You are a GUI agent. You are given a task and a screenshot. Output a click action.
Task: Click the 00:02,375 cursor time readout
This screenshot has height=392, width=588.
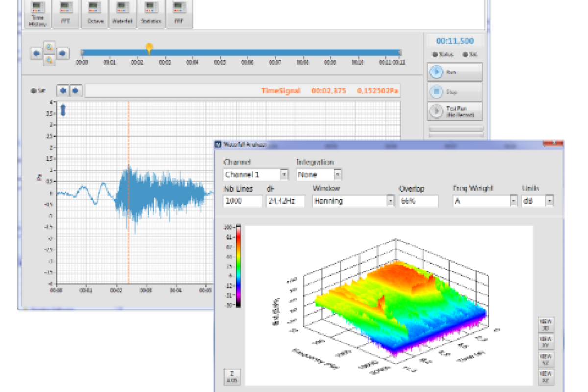[x=329, y=91]
